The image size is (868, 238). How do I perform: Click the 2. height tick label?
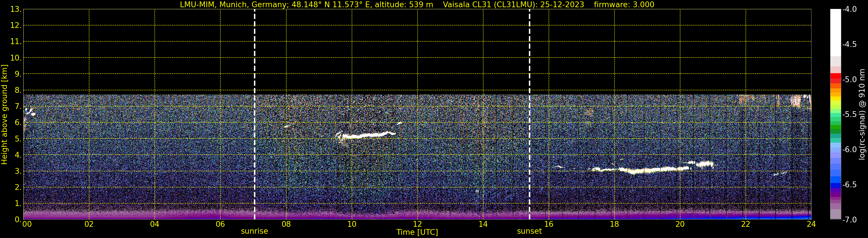[18, 187]
